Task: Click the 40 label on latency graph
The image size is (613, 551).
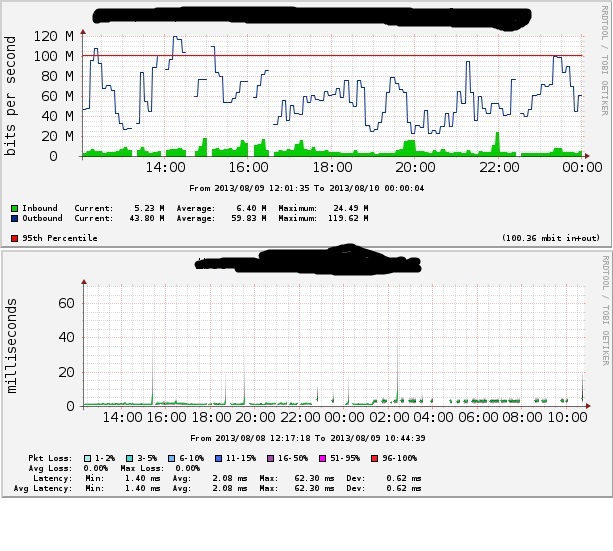Action: [66, 337]
